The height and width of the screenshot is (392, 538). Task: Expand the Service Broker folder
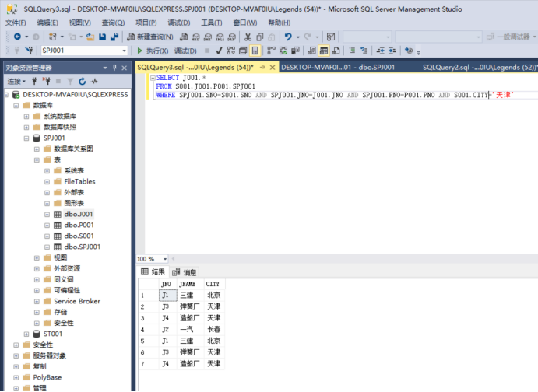pyautogui.click(x=37, y=302)
